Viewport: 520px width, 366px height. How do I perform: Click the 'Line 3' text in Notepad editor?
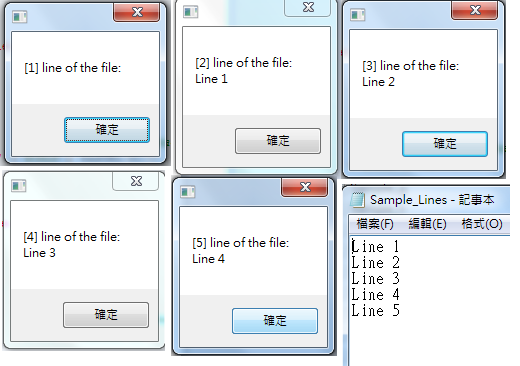click(x=375, y=279)
